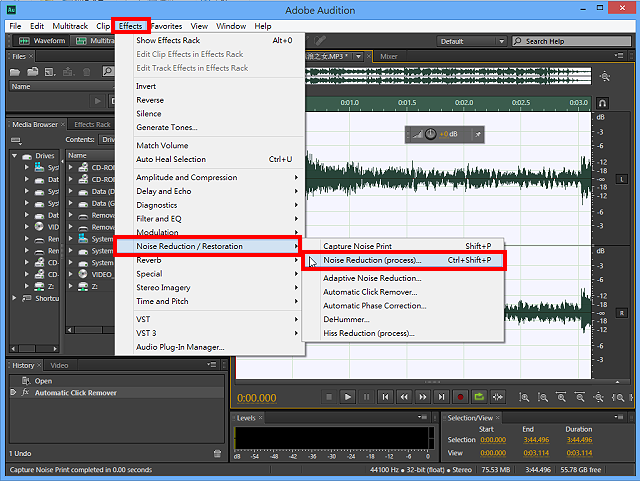640x481 pixels.
Task: Switch to the Mixer tab
Action: pyautogui.click(x=389, y=56)
